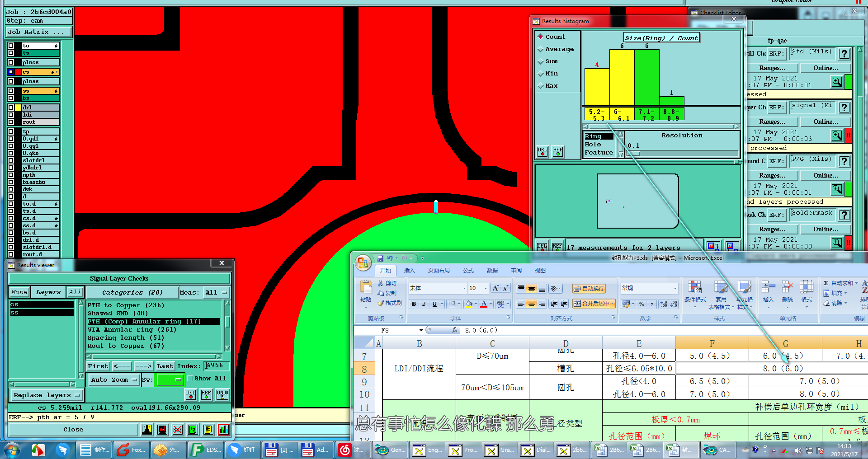
Task: Open the Auto Zoom dropdown
Action: 113,379
